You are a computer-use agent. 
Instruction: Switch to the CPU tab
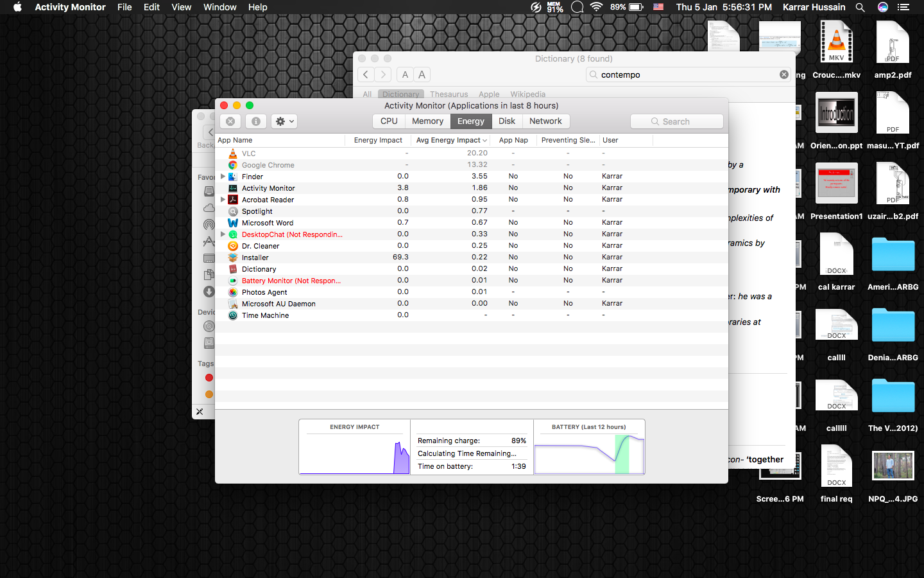tap(389, 121)
